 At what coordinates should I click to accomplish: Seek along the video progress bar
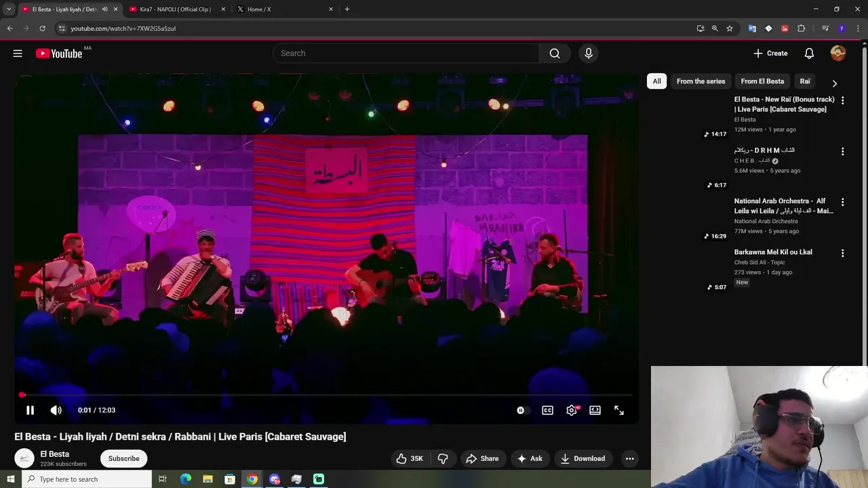click(x=327, y=394)
